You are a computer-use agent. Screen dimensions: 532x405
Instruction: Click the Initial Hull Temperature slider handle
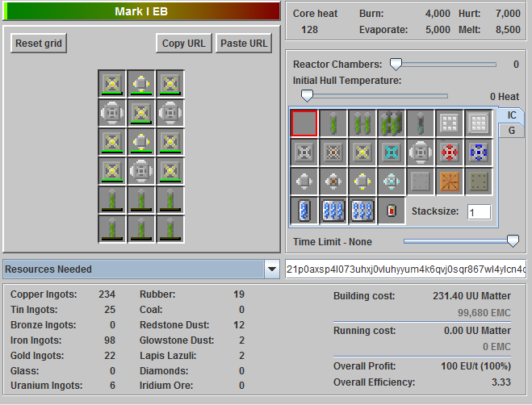click(x=307, y=96)
